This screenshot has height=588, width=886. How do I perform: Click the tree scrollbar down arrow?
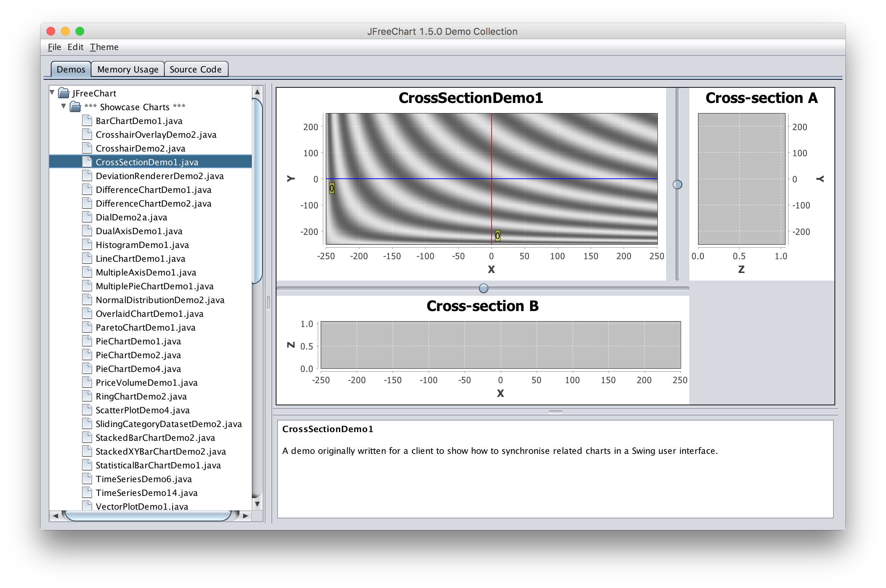[258, 504]
